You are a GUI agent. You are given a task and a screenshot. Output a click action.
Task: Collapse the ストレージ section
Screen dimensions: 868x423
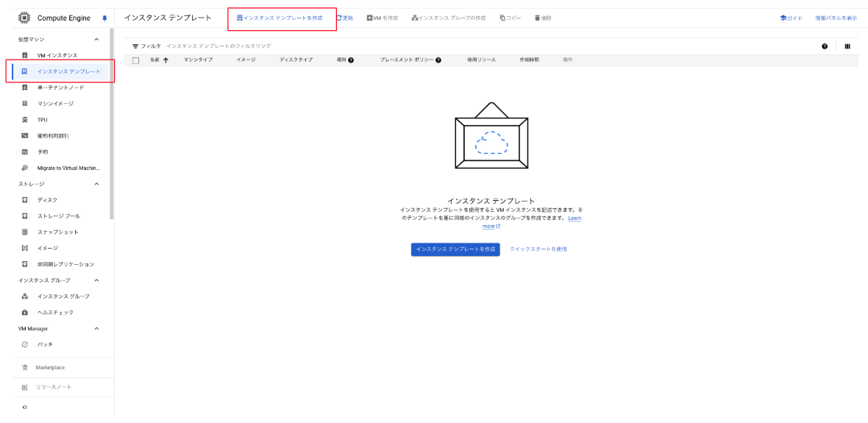point(97,184)
